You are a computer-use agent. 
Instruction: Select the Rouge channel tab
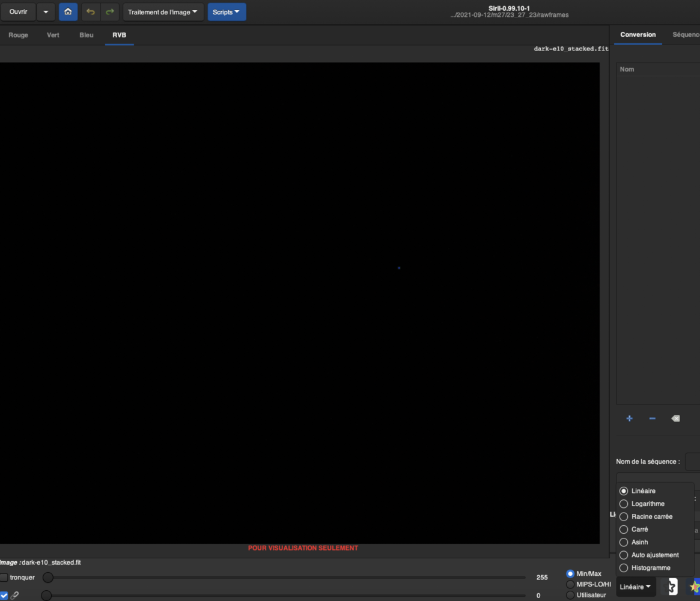18,35
